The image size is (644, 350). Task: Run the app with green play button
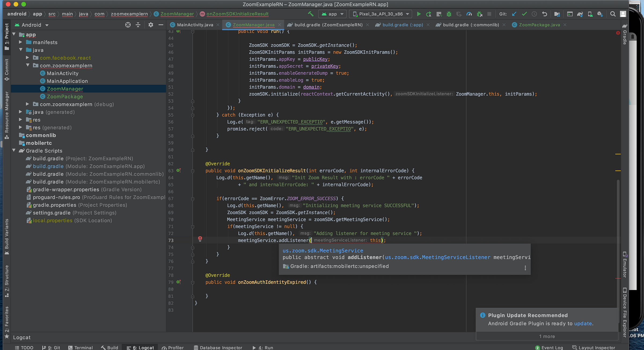(419, 14)
